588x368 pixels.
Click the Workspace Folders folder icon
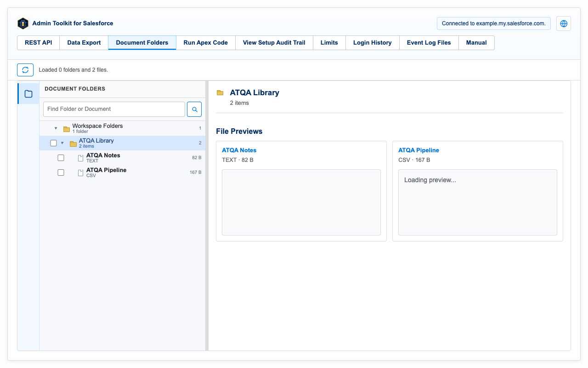(67, 129)
